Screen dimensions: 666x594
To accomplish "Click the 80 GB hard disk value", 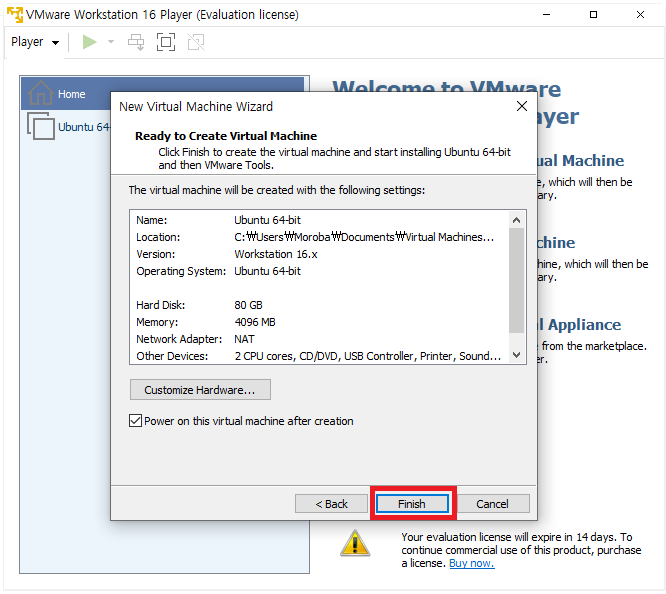I will [248, 305].
